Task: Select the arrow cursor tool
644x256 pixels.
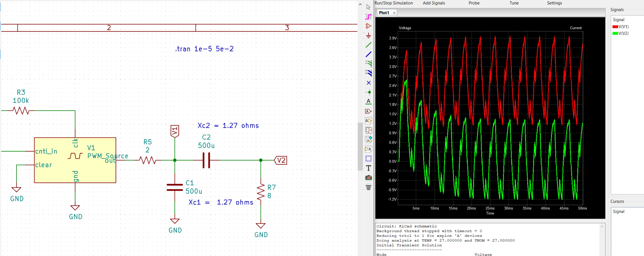Action: point(368,7)
